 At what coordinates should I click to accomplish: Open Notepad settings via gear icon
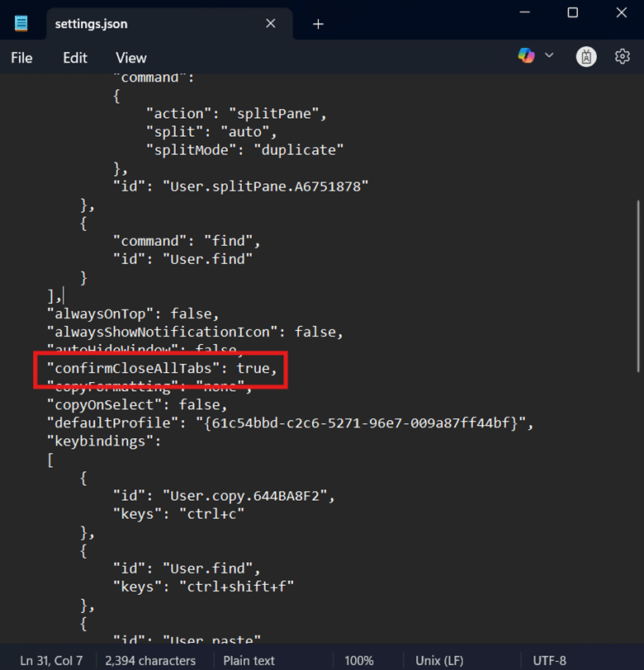(623, 56)
